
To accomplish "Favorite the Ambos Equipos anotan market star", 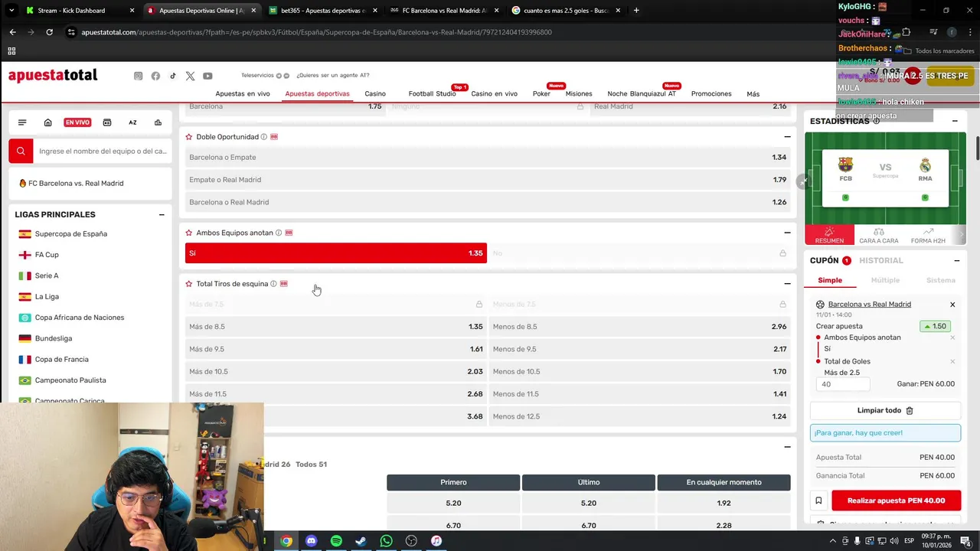I will coord(189,233).
